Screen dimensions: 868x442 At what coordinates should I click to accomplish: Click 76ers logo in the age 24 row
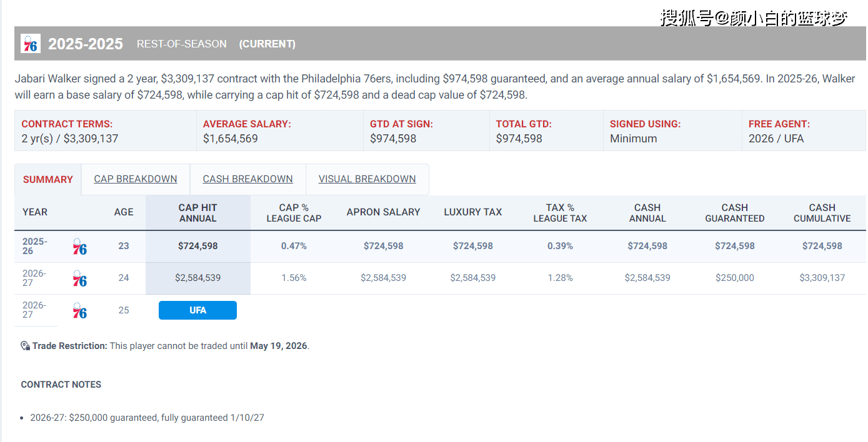(79, 278)
